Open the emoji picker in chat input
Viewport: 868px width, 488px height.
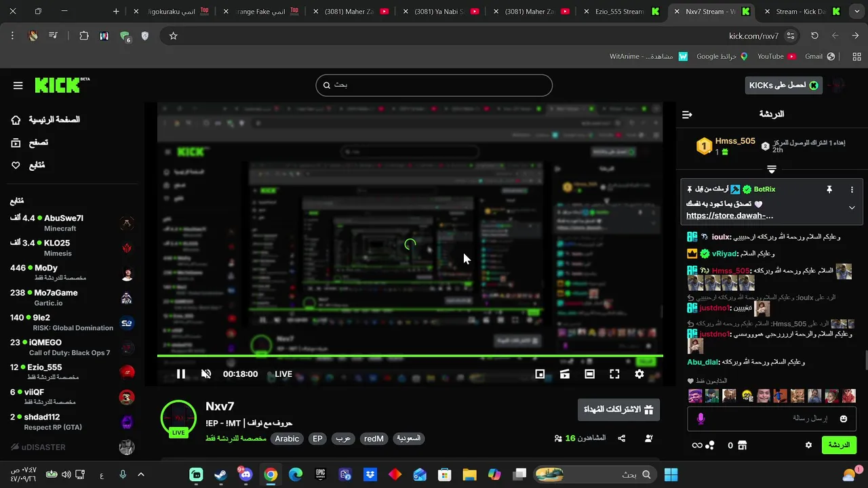click(844, 419)
